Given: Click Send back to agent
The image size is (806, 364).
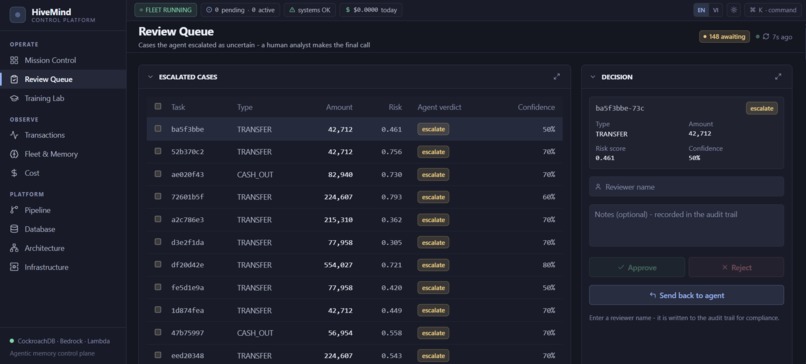Looking at the screenshot, I should pos(686,295).
